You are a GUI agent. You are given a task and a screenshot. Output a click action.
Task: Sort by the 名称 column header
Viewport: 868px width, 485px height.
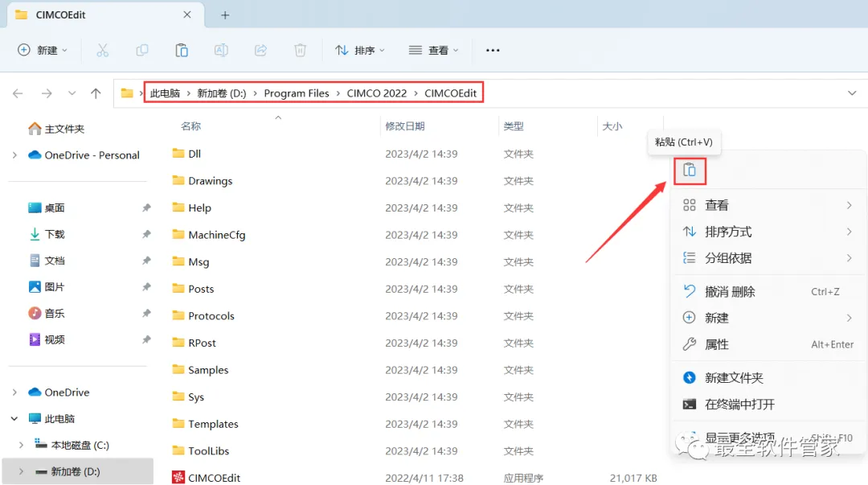coord(191,126)
